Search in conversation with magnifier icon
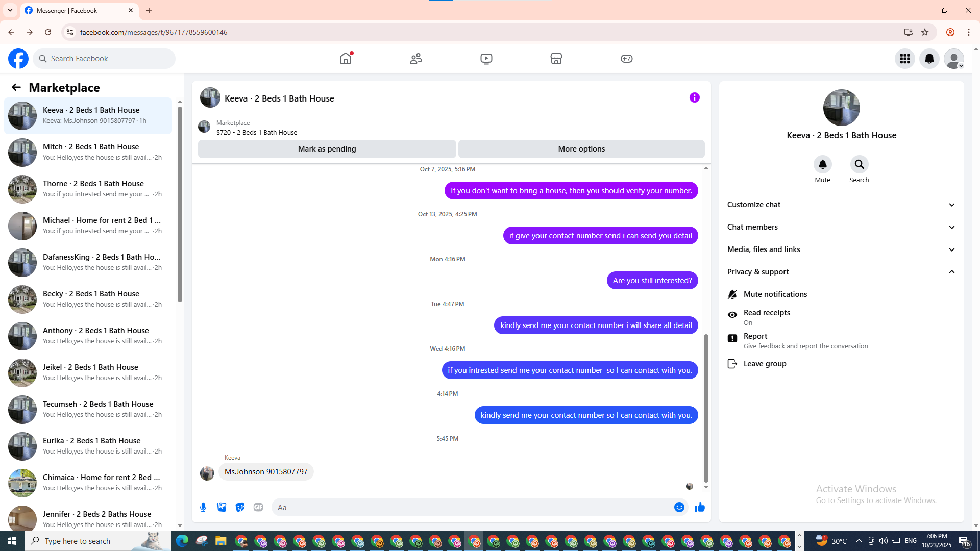 859,164
